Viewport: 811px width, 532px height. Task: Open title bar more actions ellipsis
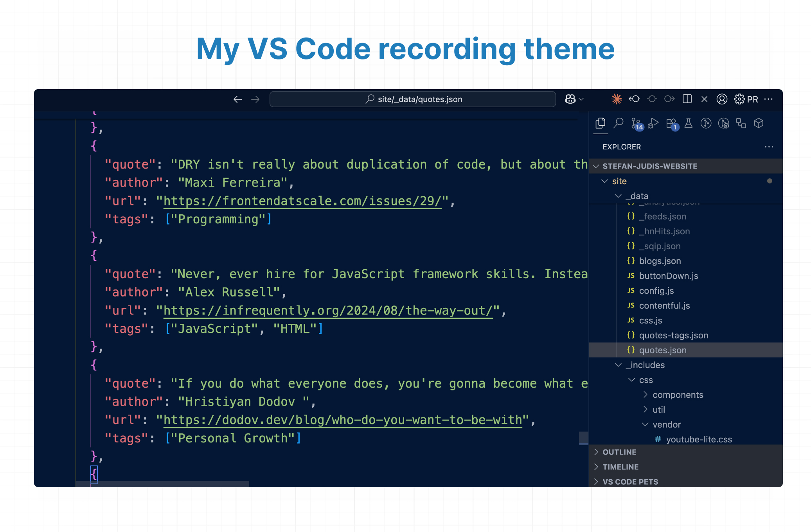click(768, 99)
